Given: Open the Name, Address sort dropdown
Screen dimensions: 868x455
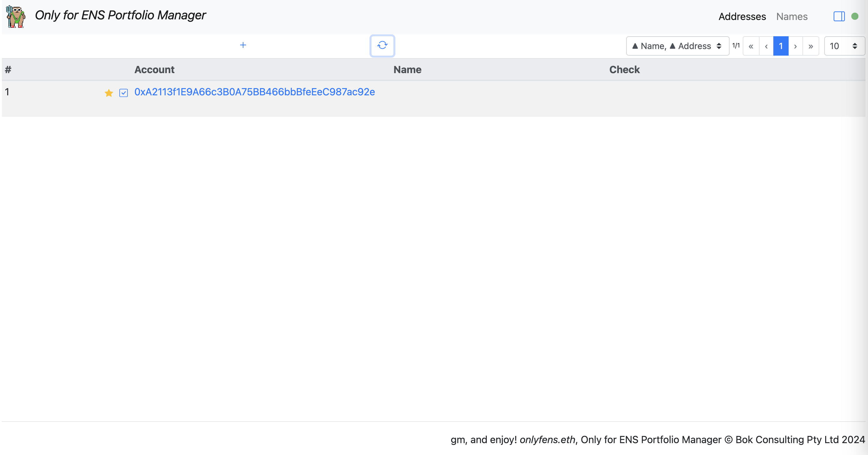Looking at the screenshot, I should 677,46.
